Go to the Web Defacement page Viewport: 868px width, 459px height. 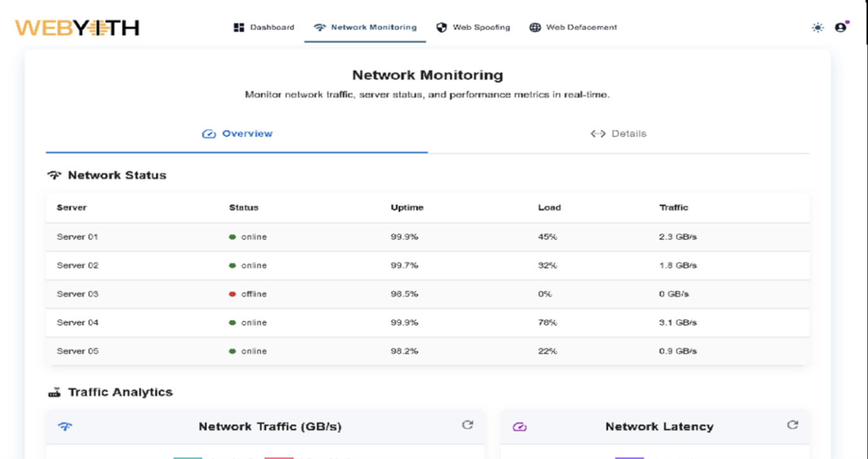573,28
